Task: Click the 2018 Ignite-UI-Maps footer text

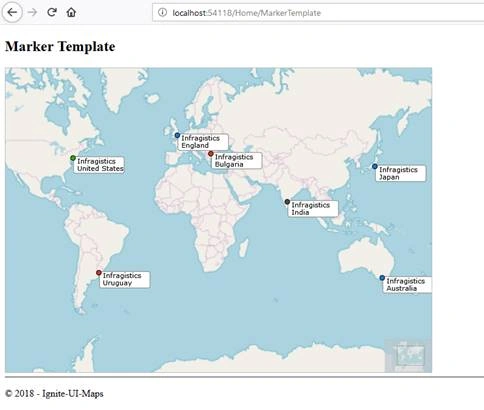Action: [x=54, y=394]
